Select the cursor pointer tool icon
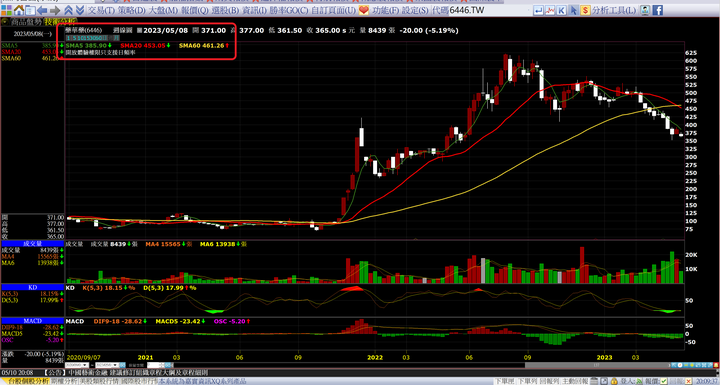 point(573,10)
